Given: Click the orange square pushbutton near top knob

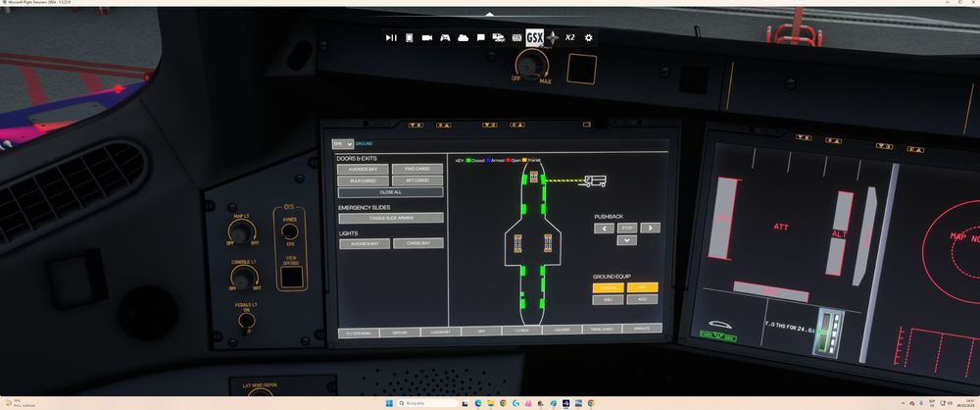Looking at the screenshot, I should [582, 69].
